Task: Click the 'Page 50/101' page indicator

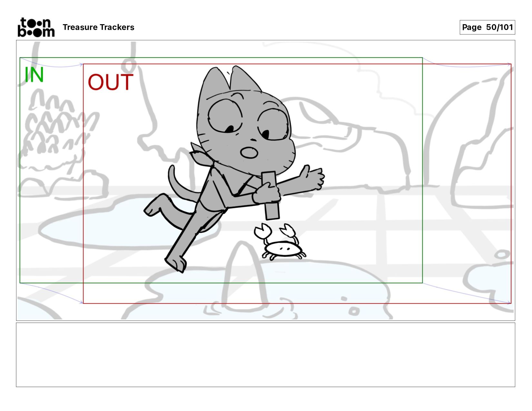Action: [x=487, y=27]
